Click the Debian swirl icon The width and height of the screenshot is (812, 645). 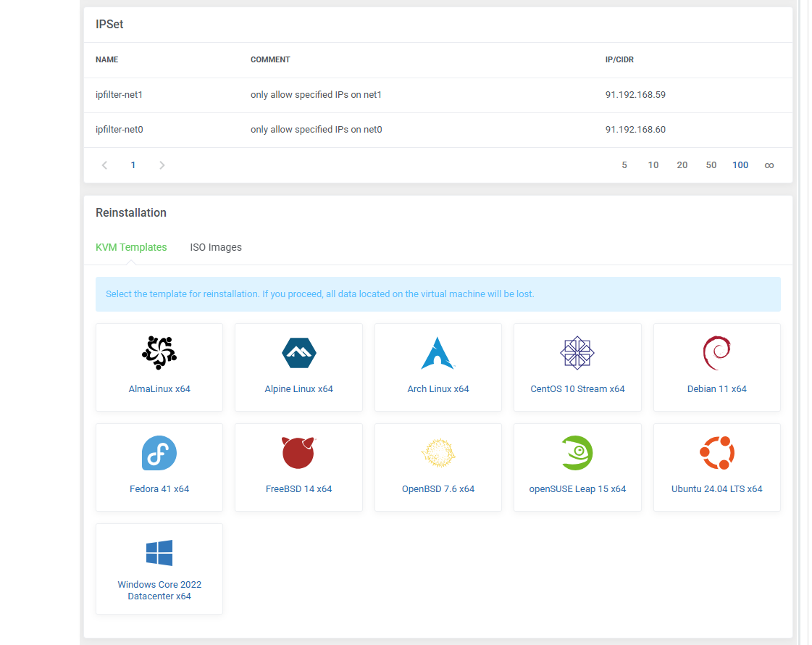[716, 353]
